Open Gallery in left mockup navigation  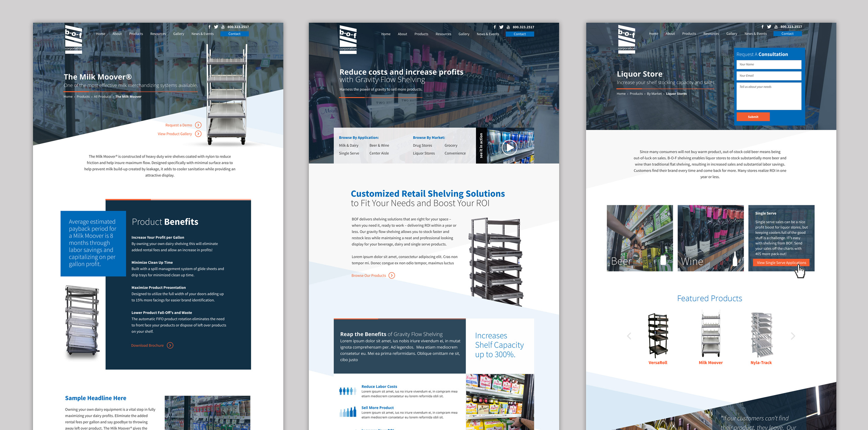click(178, 34)
